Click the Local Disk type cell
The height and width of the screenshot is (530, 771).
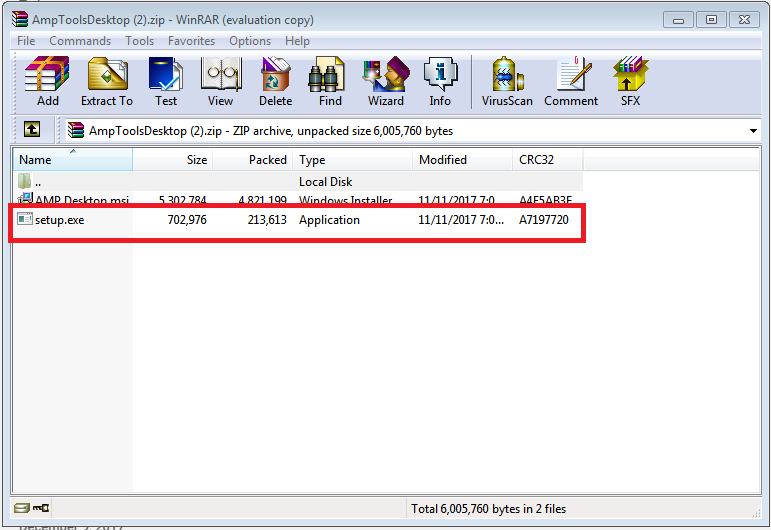click(x=326, y=182)
